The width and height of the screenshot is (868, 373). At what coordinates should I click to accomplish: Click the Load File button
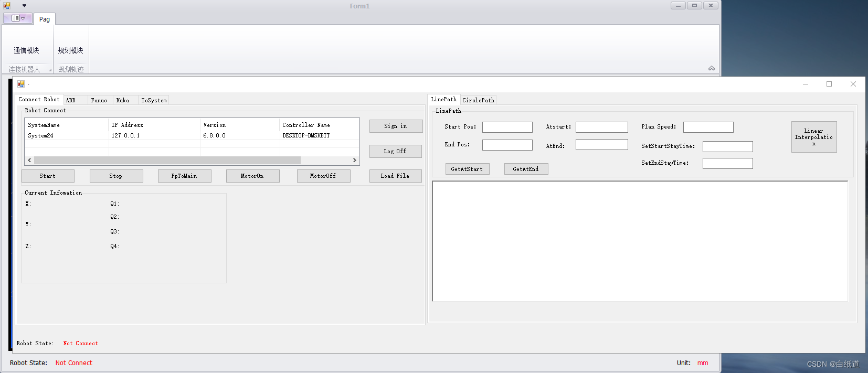[x=395, y=176]
